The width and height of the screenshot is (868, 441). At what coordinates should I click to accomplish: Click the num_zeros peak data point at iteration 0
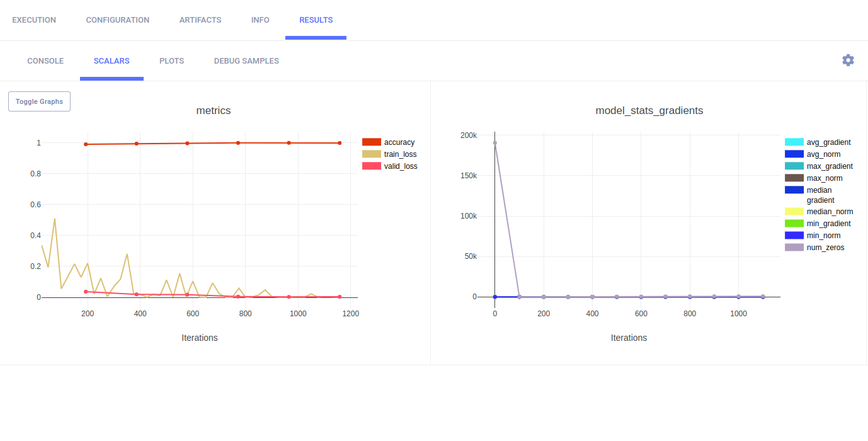tap(495, 143)
